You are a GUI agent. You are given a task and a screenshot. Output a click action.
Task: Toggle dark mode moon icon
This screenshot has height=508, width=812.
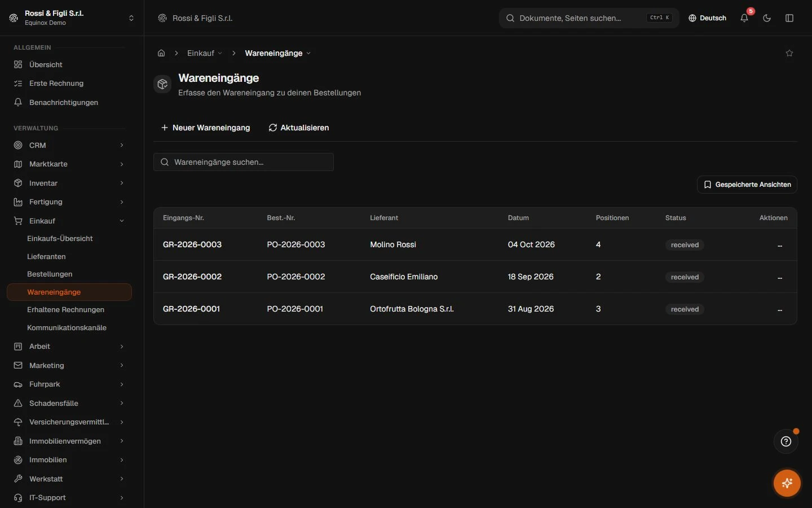(767, 18)
